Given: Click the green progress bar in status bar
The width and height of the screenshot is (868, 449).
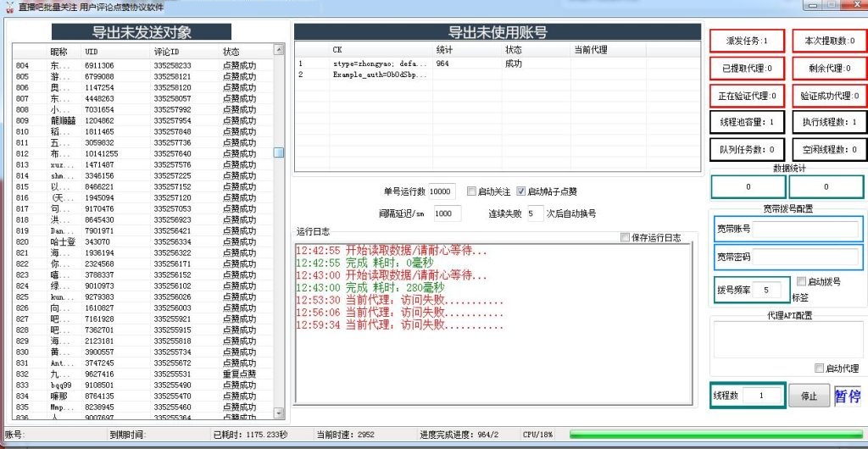Looking at the screenshot, I should 714,435.
